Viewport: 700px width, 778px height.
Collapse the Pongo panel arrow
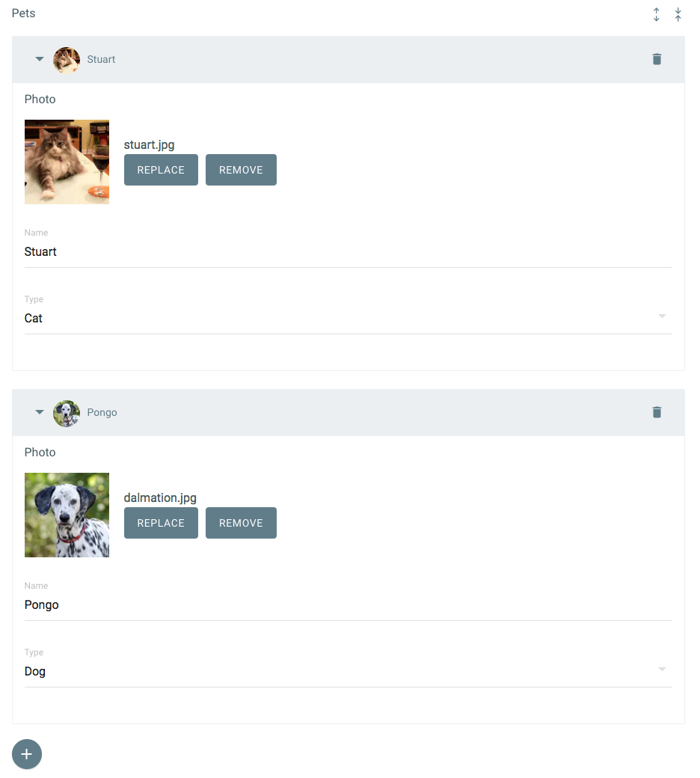click(40, 412)
